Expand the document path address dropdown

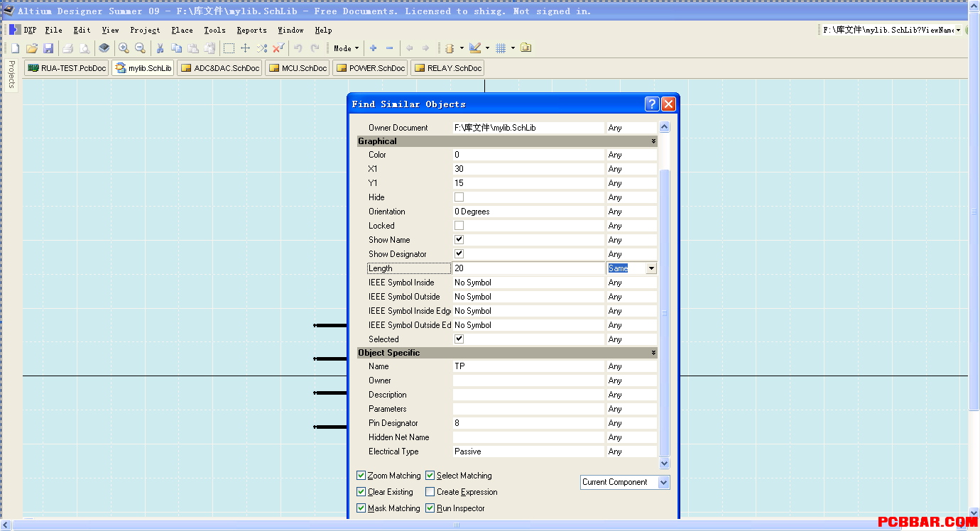(x=958, y=30)
